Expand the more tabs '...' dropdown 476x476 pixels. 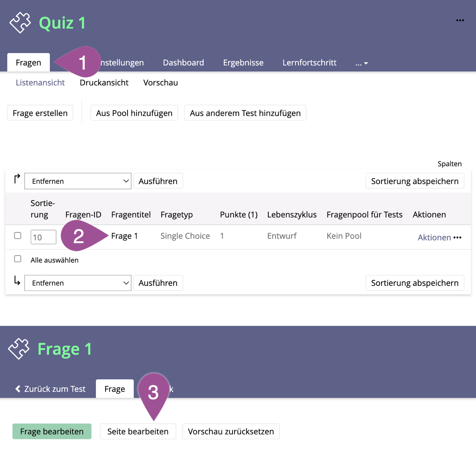(x=361, y=63)
